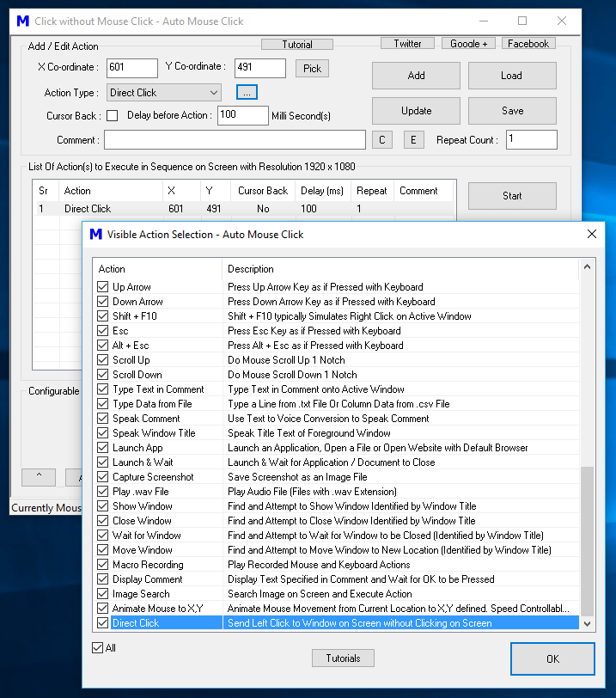Uncheck the Down Arrow action checkbox

[x=103, y=302]
